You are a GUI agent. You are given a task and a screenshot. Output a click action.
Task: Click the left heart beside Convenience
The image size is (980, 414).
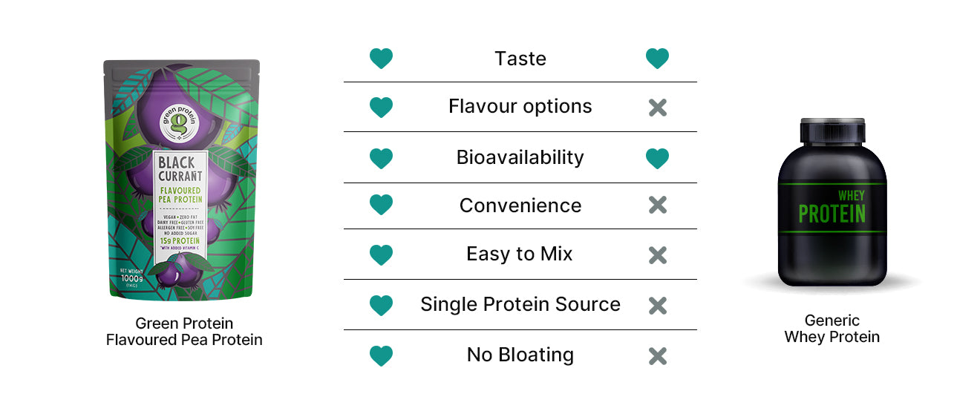[x=381, y=206]
